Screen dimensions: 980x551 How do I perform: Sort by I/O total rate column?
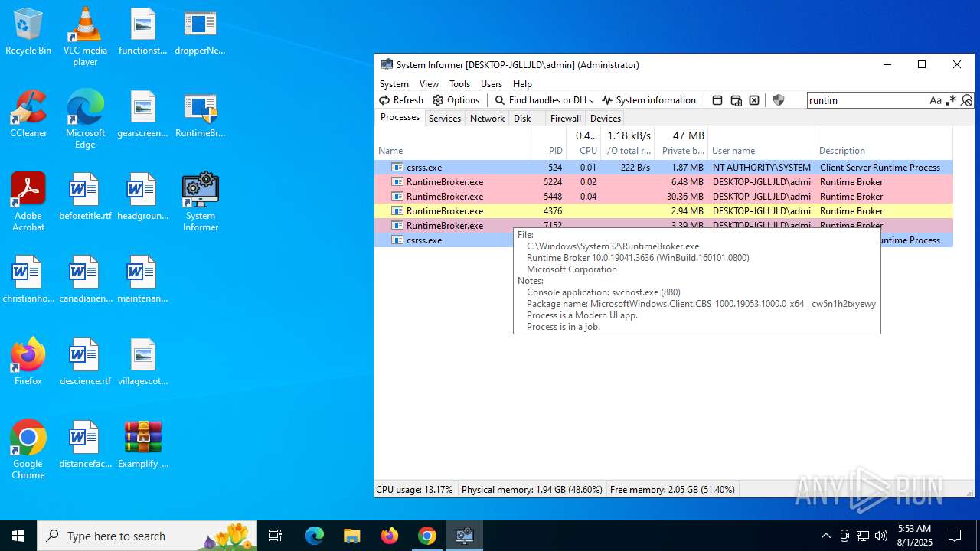pos(627,143)
